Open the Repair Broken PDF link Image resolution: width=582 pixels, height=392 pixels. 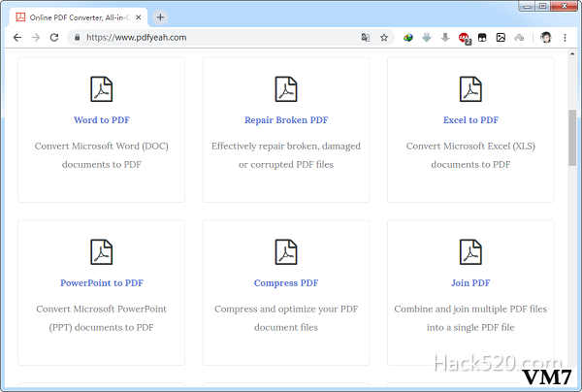[x=286, y=120]
